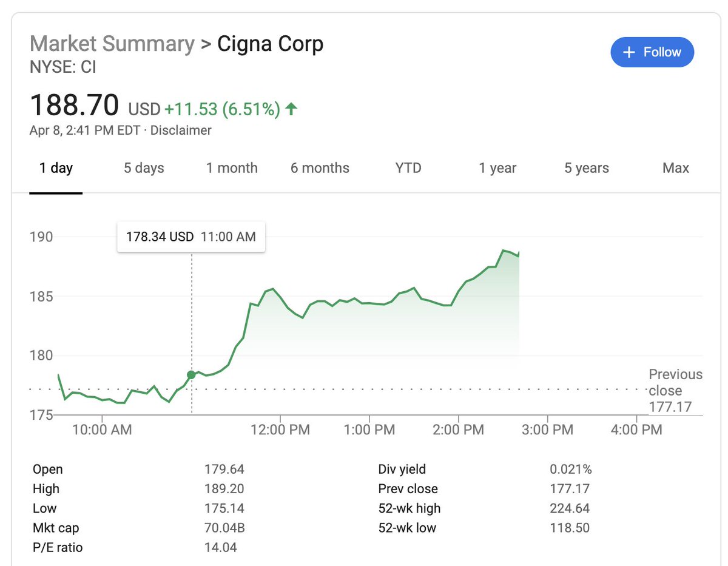728x566 pixels.
Task: Click the 3:00 PM axis label
Action: point(547,430)
